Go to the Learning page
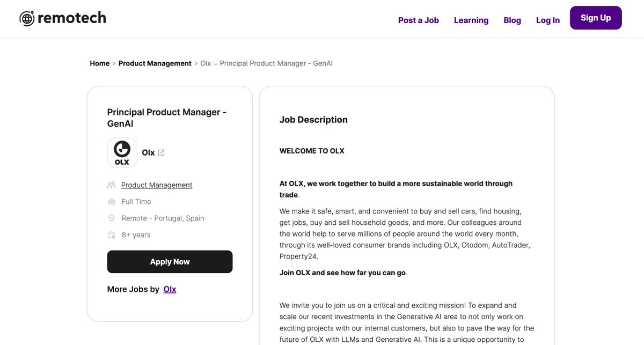 click(x=471, y=20)
